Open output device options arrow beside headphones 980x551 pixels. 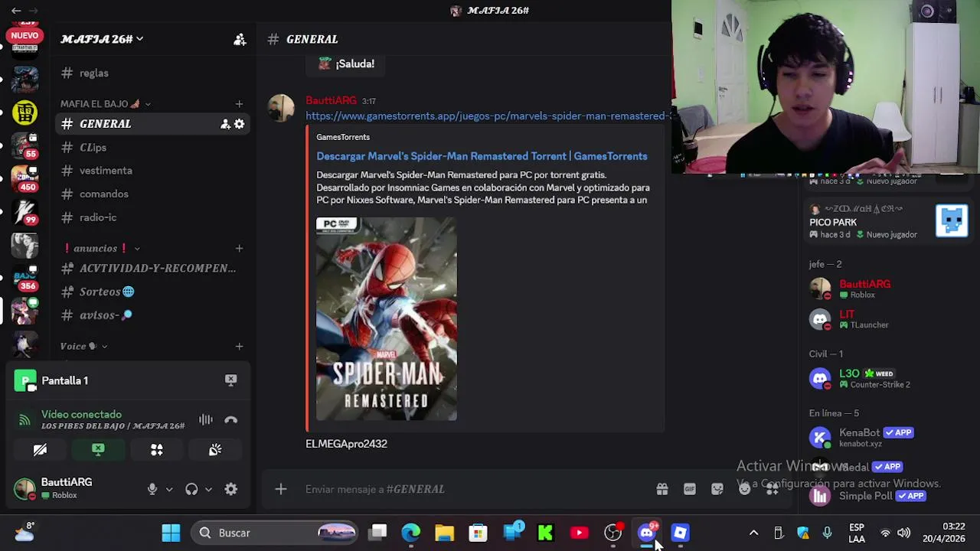tap(208, 489)
